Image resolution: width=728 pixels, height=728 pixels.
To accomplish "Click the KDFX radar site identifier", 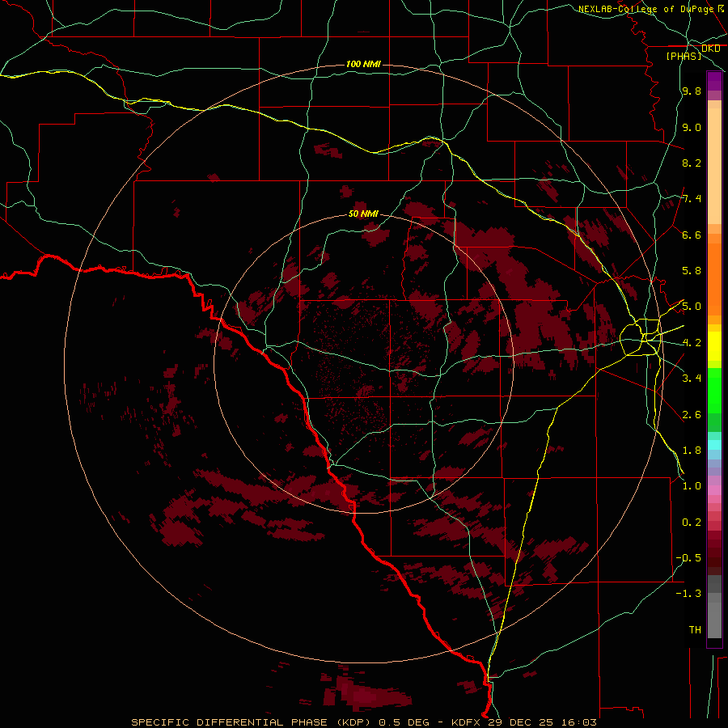I will (468, 722).
